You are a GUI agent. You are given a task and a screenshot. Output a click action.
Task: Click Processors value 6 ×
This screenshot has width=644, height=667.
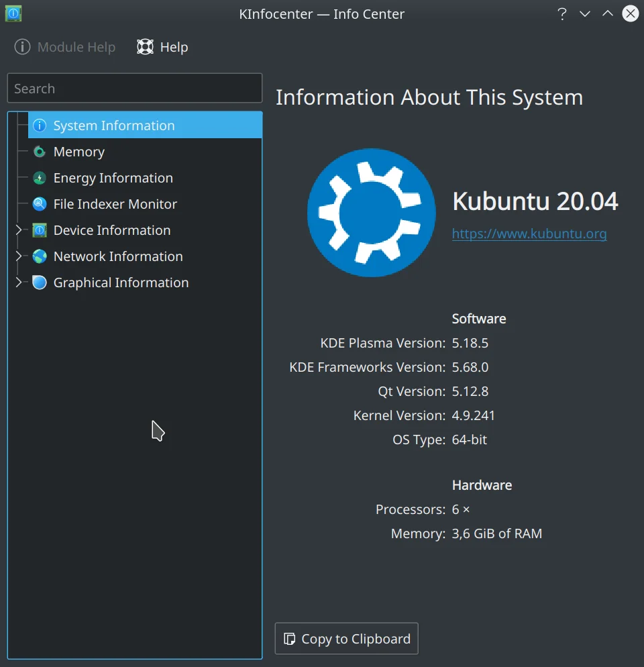coord(461,509)
